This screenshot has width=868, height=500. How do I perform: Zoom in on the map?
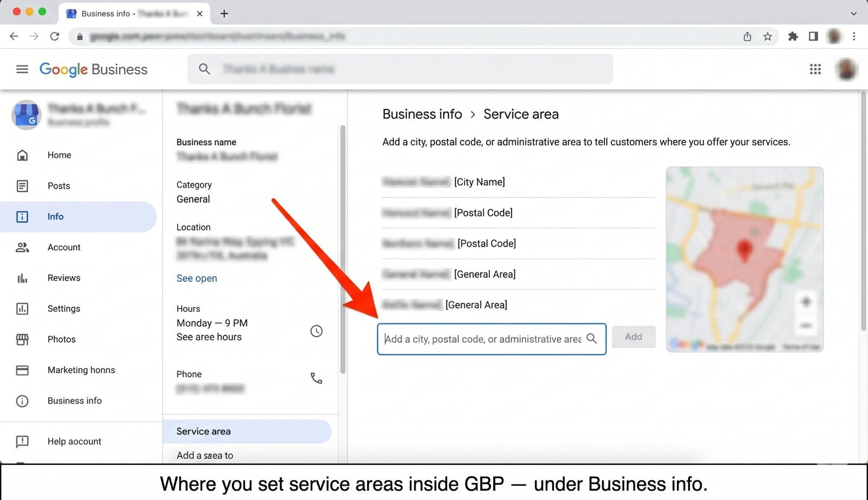pos(806,302)
